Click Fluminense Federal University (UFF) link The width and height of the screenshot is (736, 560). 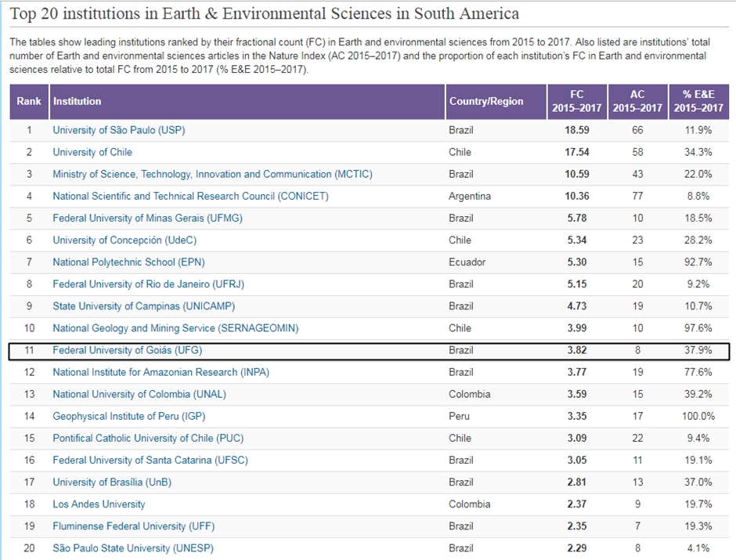(133, 526)
